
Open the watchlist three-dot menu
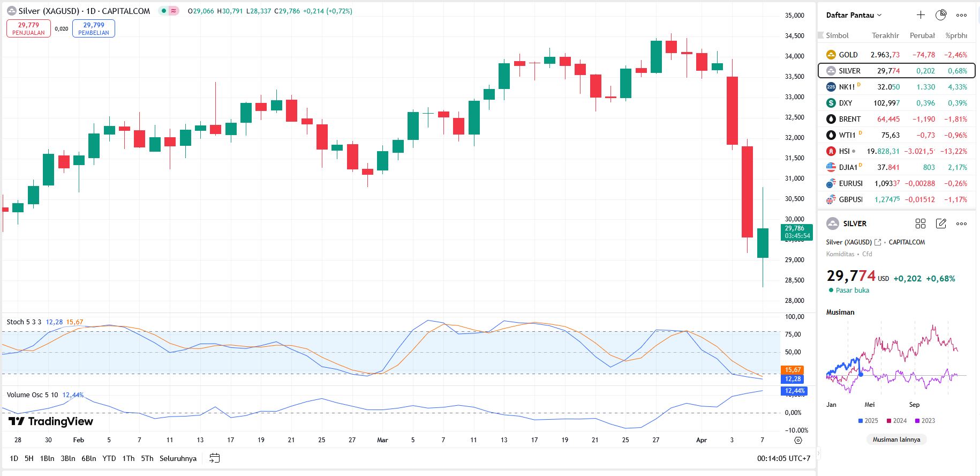click(961, 15)
